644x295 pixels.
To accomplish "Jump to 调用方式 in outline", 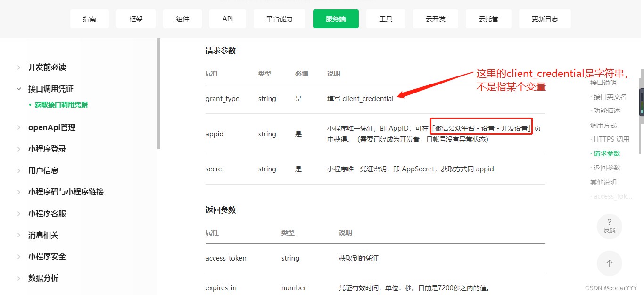I will tap(603, 126).
